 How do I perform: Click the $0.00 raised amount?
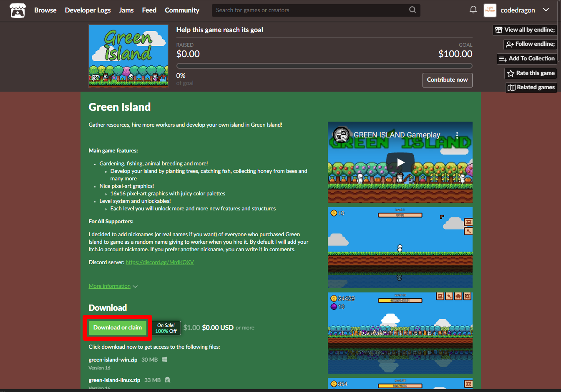(x=188, y=54)
